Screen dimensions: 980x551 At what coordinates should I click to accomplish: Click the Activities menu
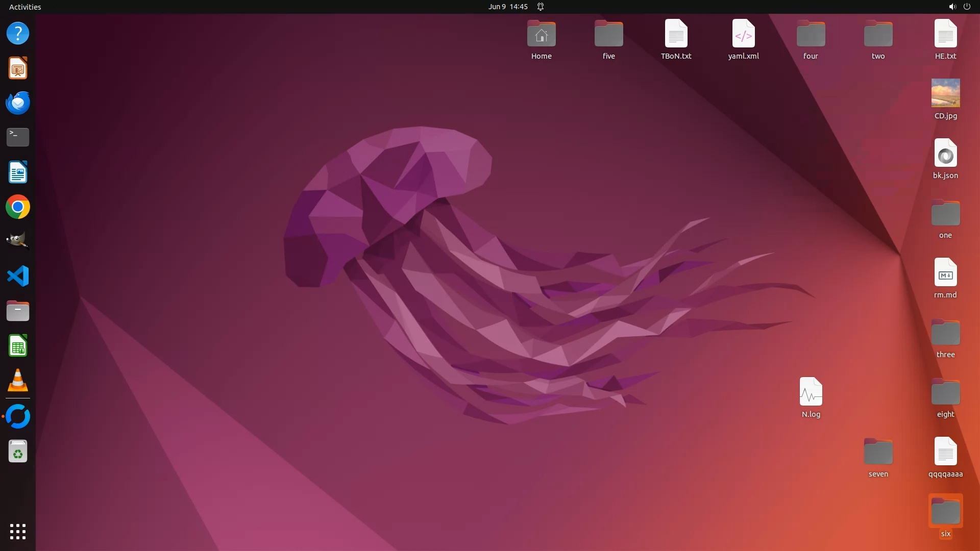[x=25, y=7]
